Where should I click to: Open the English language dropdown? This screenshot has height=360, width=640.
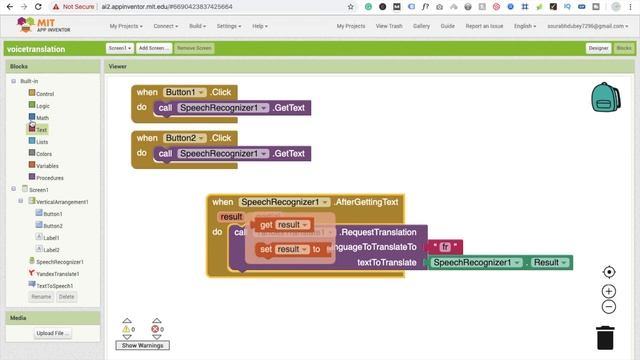(x=524, y=26)
